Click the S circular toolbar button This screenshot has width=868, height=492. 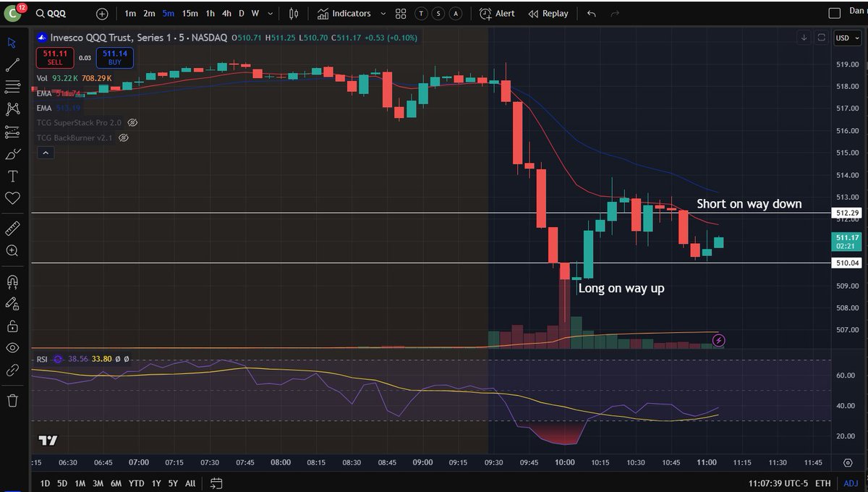438,14
